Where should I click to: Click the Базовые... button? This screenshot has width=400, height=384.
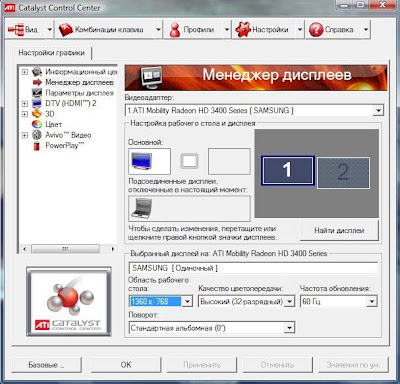point(47,365)
